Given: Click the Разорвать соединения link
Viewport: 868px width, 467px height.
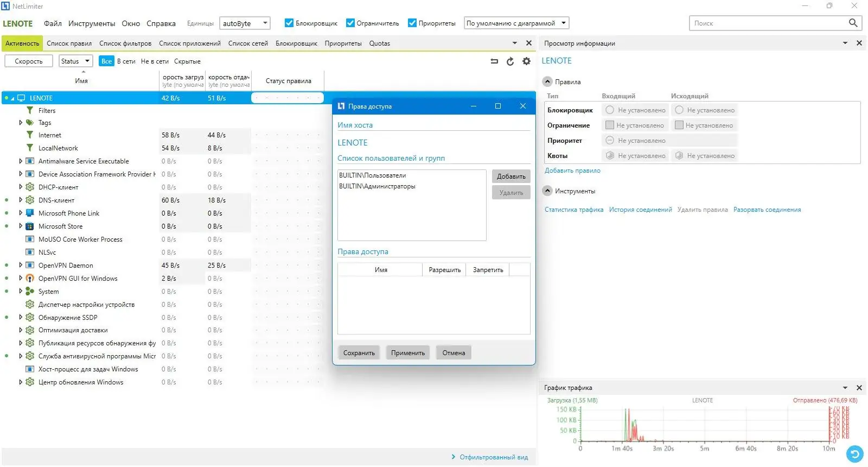Looking at the screenshot, I should tap(767, 210).
